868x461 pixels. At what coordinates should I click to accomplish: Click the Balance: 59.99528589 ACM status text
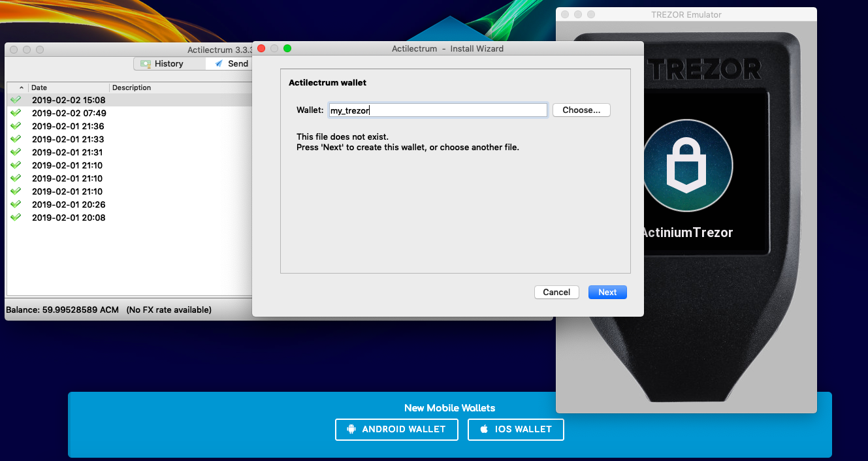pyautogui.click(x=63, y=310)
